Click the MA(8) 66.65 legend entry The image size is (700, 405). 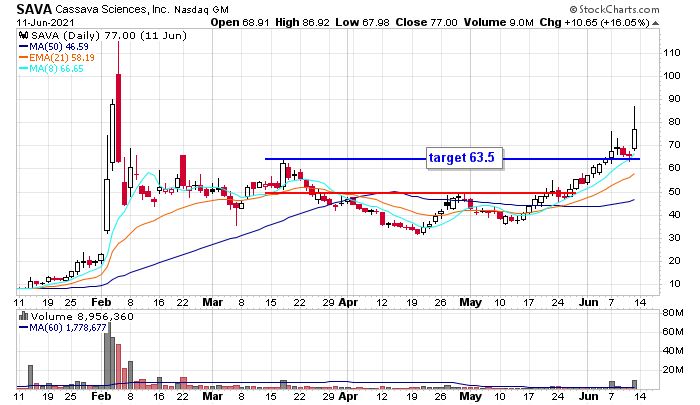click(51, 69)
